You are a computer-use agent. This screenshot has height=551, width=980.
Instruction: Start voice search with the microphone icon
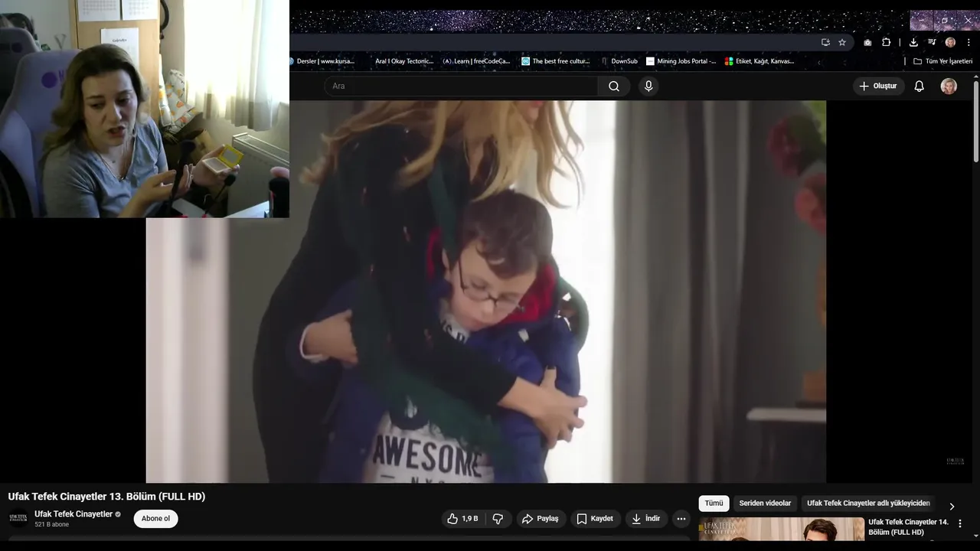pos(648,86)
